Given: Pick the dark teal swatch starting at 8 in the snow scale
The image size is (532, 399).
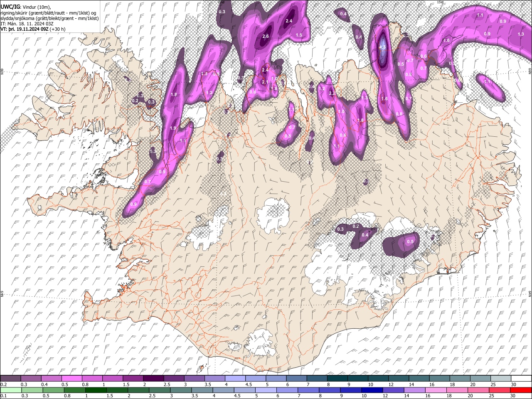Looking at the screenshot, I should pos(337,379).
